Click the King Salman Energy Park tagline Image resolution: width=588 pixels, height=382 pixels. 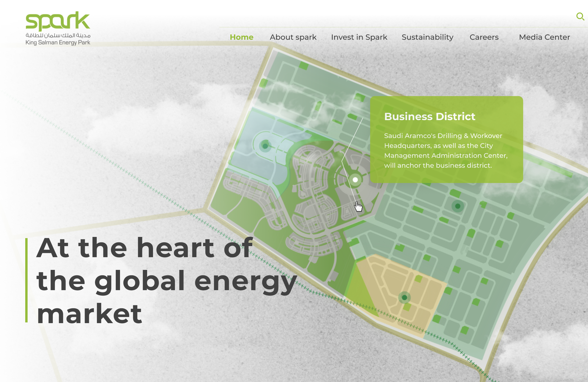[x=58, y=42]
